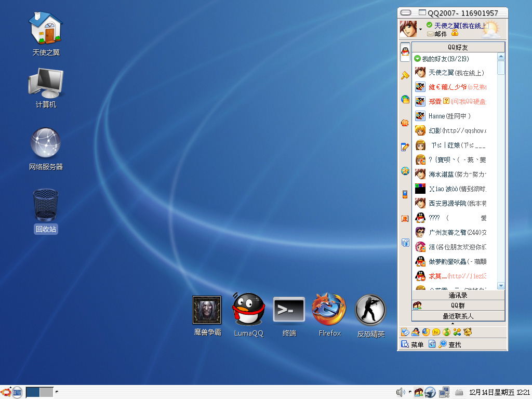Open the auction hammer sidebar icon
532x399 pixels.
click(x=405, y=75)
